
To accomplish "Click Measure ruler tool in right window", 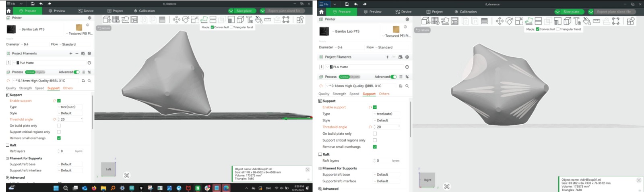I will (597, 21).
